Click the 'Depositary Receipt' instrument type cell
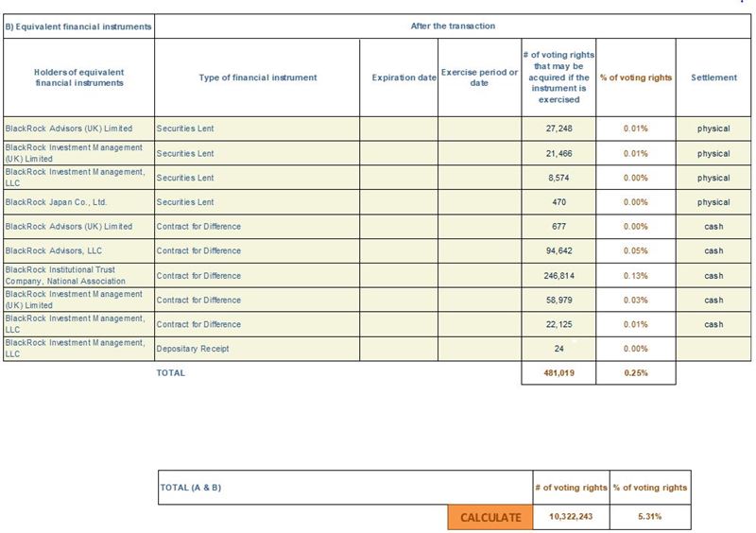Image resolution: width=756 pixels, height=533 pixels. point(257,349)
